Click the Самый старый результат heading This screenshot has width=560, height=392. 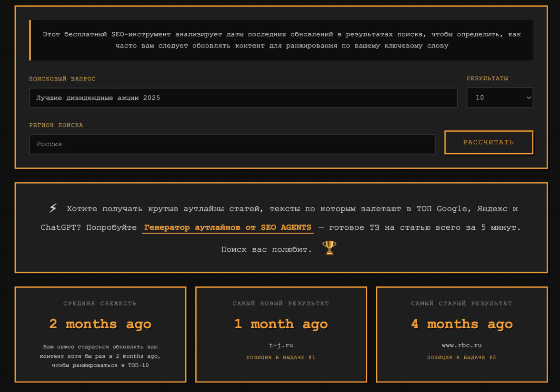pos(461,304)
